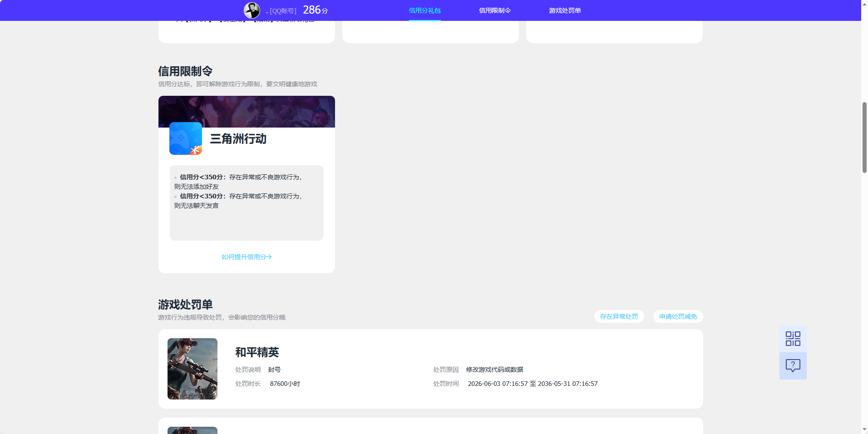
Task: Click the 三角洲行动 card banner image
Action: [247, 112]
